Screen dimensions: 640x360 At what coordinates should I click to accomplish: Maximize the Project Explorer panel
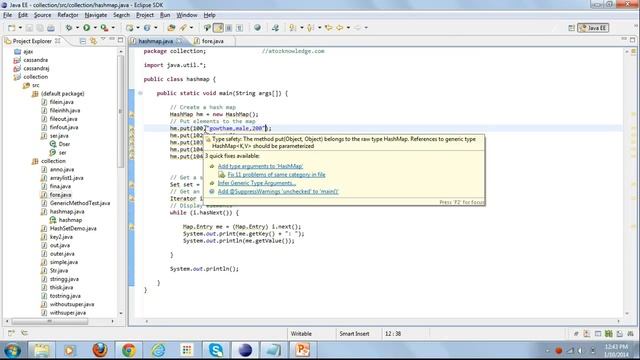pyautogui.click(x=120, y=40)
